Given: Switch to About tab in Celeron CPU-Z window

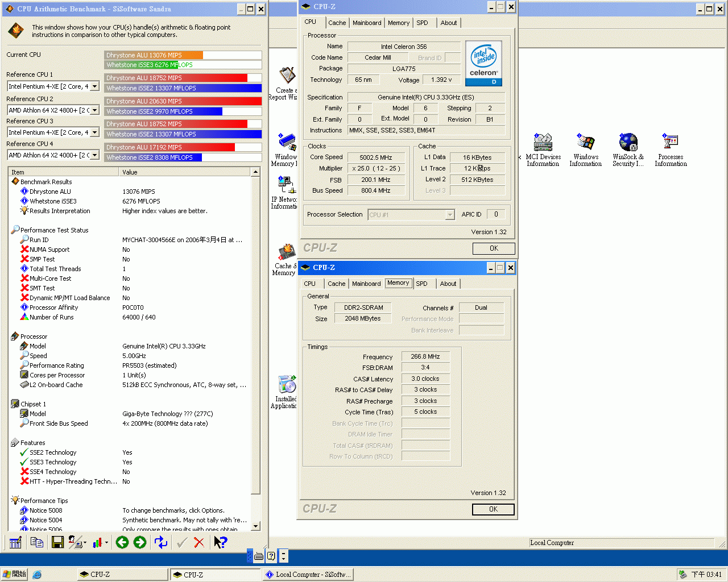Looking at the screenshot, I should (449, 23).
